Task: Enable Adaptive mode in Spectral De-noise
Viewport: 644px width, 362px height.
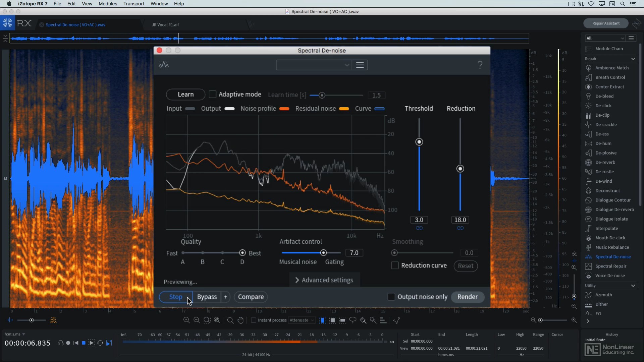Action: 212,94
